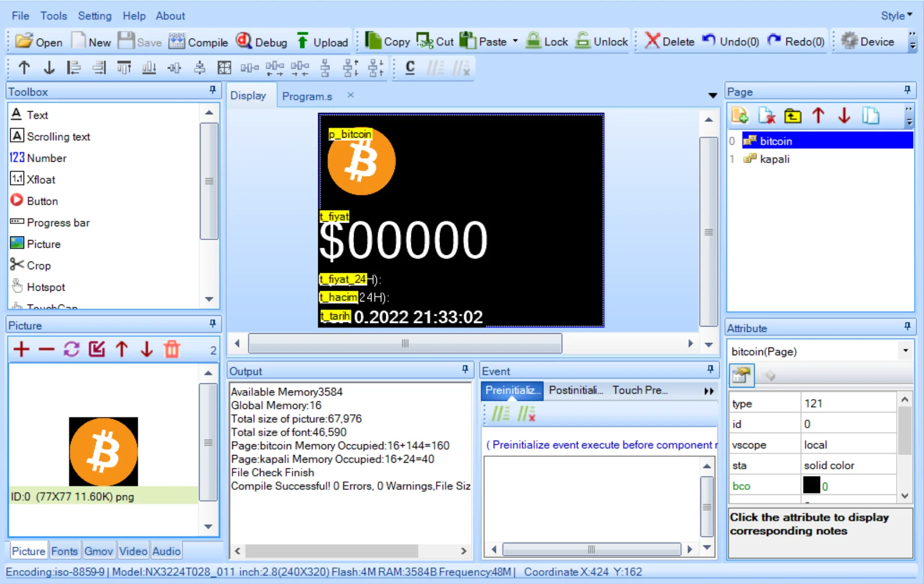This screenshot has height=584, width=924.
Task: Move the page down in the Page panel
Action: point(844,116)
